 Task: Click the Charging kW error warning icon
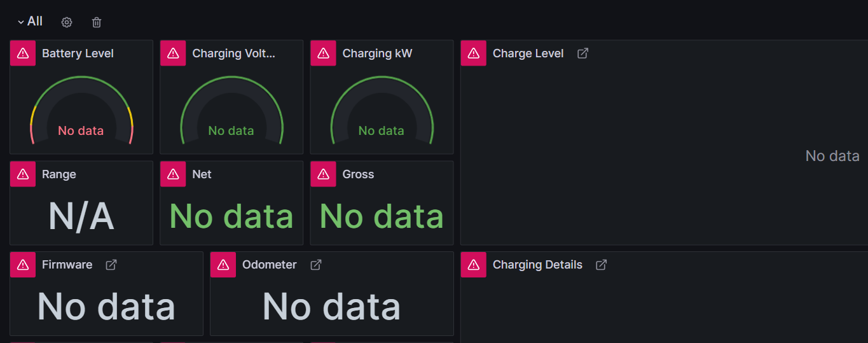coord(323,53)
